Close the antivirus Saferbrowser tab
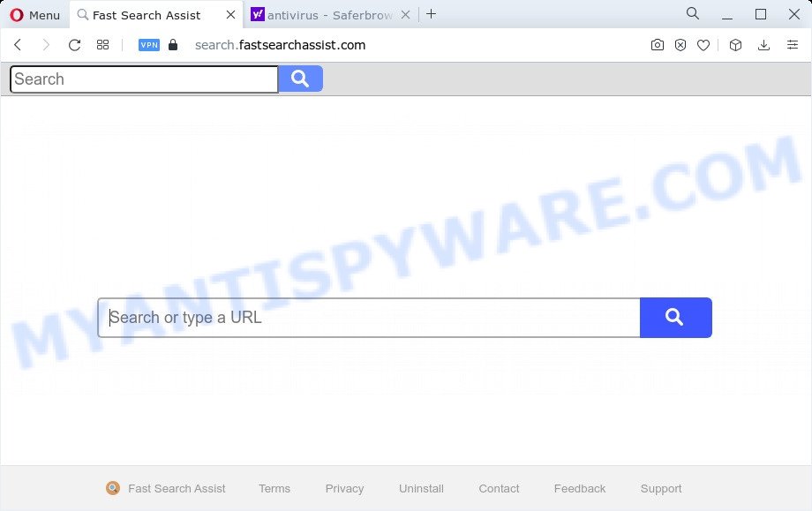This screenshot has width=812, height=511. 405,14
